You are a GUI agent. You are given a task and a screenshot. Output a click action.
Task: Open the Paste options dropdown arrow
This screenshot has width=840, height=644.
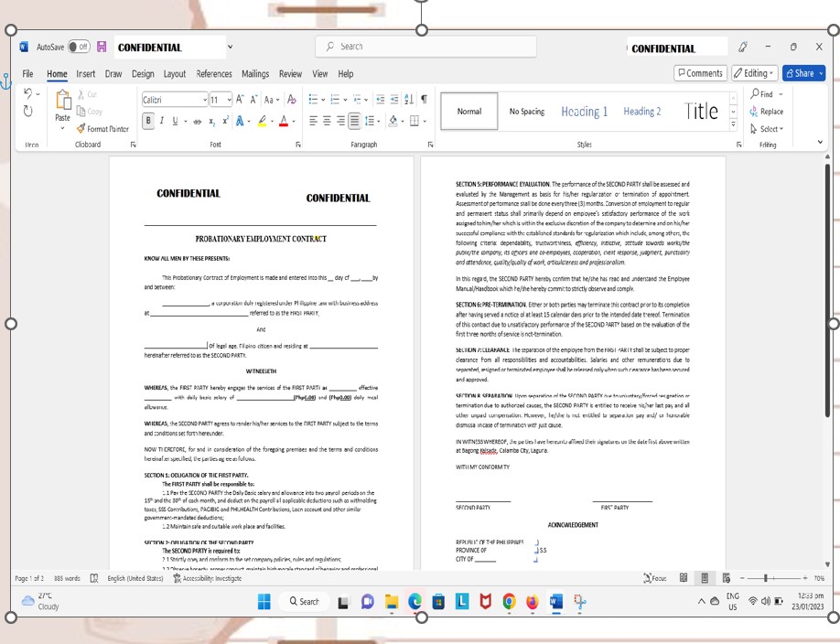click(x=62, y=129)
